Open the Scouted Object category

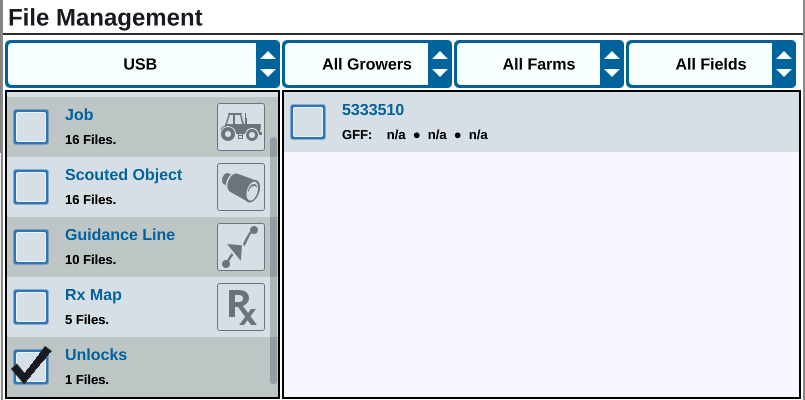[123, 175]
